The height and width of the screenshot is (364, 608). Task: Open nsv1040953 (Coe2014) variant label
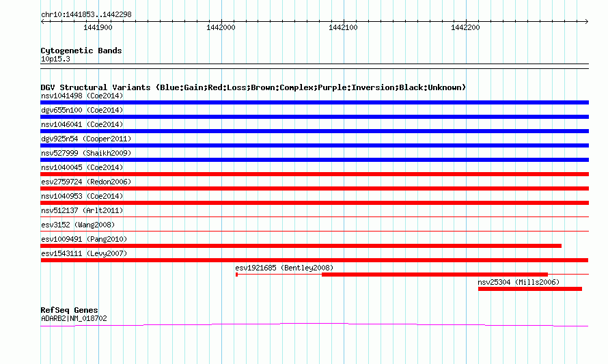(82, 196)
